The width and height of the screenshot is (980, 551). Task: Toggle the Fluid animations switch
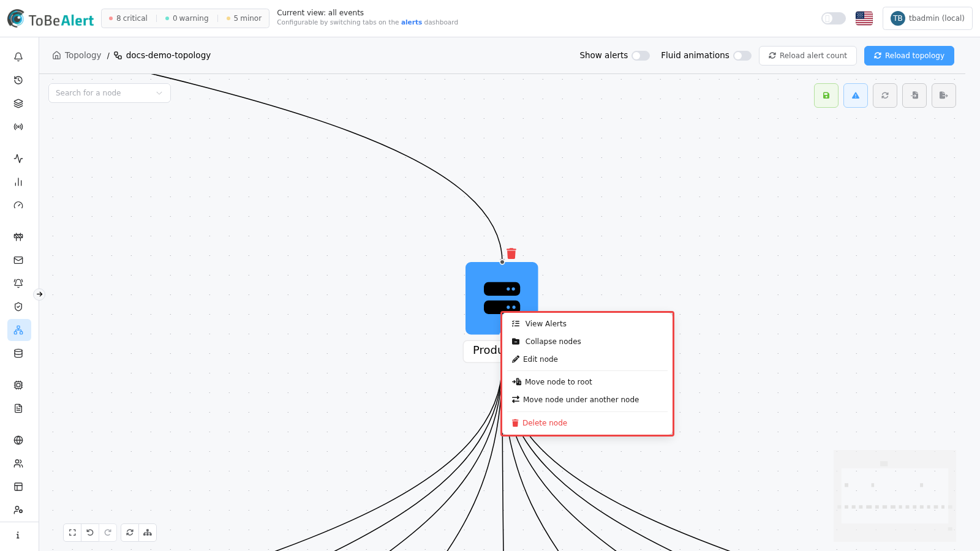[742, 56]
